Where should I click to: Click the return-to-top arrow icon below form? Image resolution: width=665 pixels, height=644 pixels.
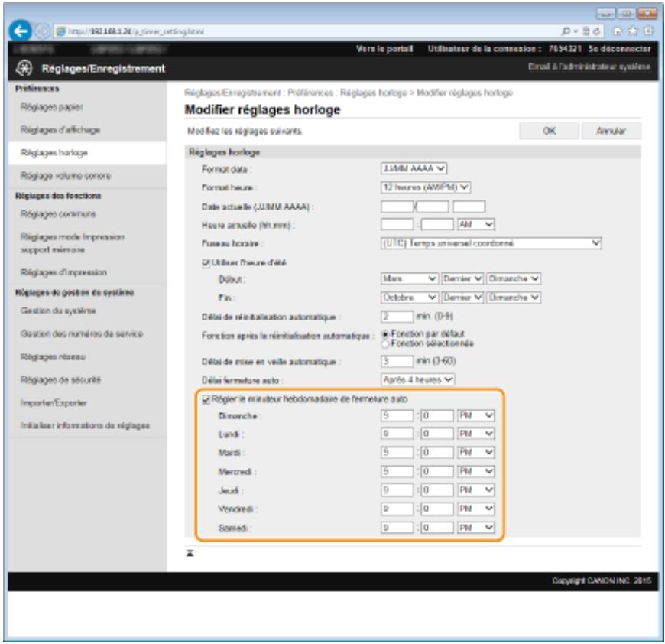click(190, 553)
